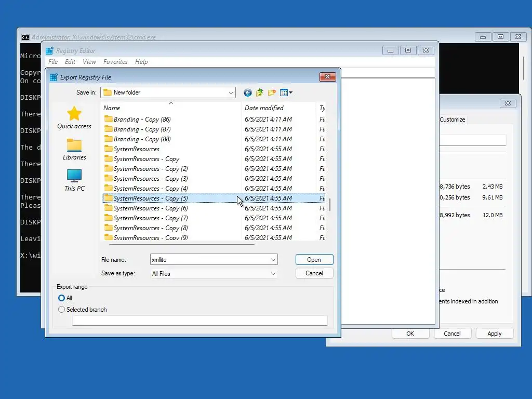Click folder icon of Branding - Copy (86)
Screen dimensions: 532x399
coord(108,119)
